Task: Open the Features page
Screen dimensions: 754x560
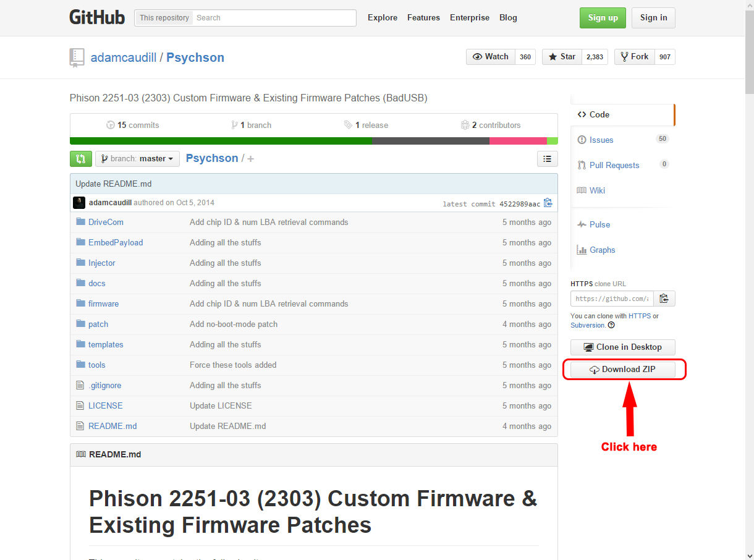Action: click(x=424, y=18)
